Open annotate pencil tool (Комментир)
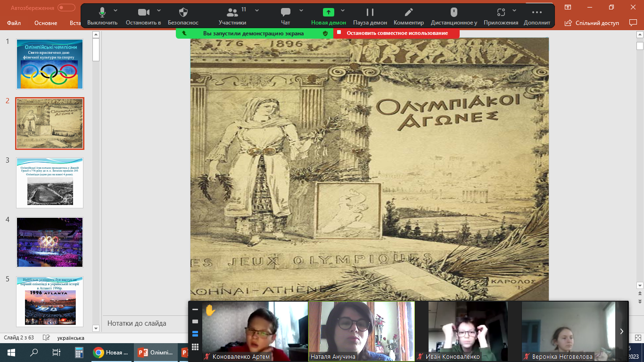 [x=409, y=16]
